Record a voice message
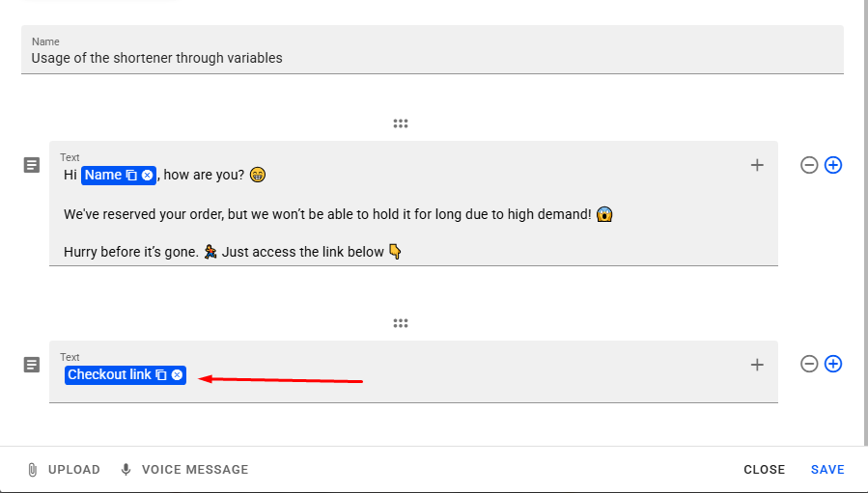The image size is (868, 493). click(184, 470)
